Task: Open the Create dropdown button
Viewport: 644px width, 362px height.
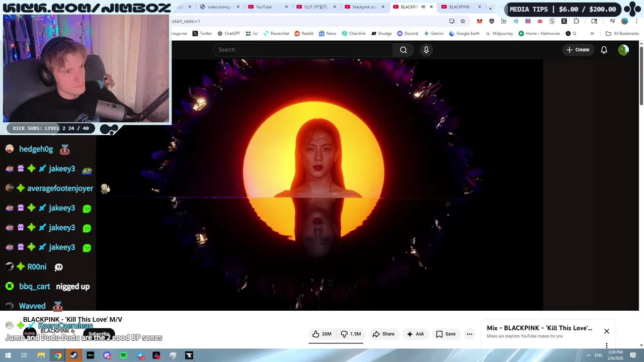Action: 578,50
